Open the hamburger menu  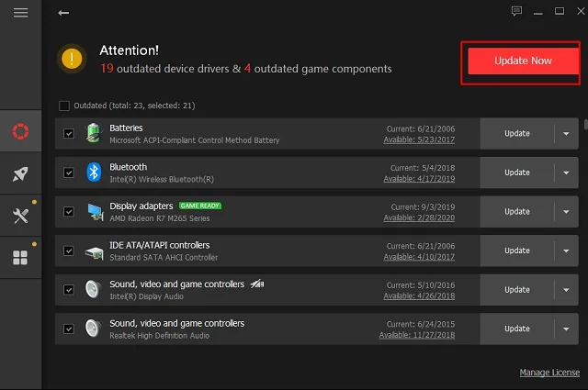click(x=20, y=13)
